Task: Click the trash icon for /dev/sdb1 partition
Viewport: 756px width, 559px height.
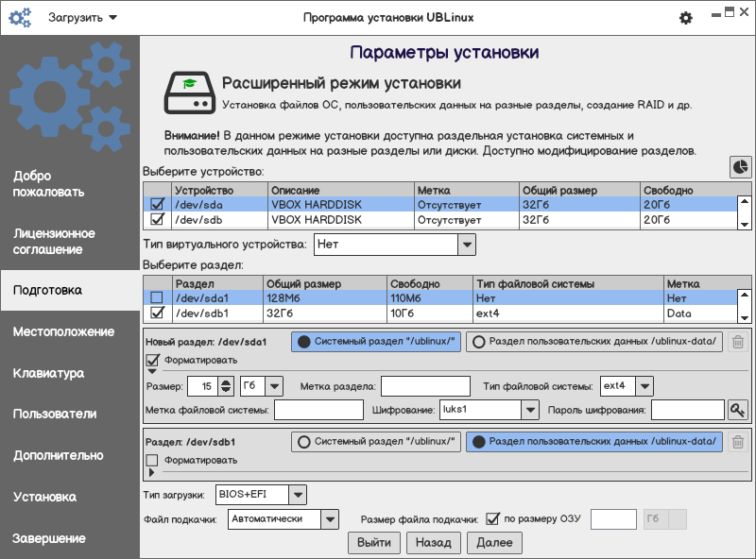Action: coord(738,442)
